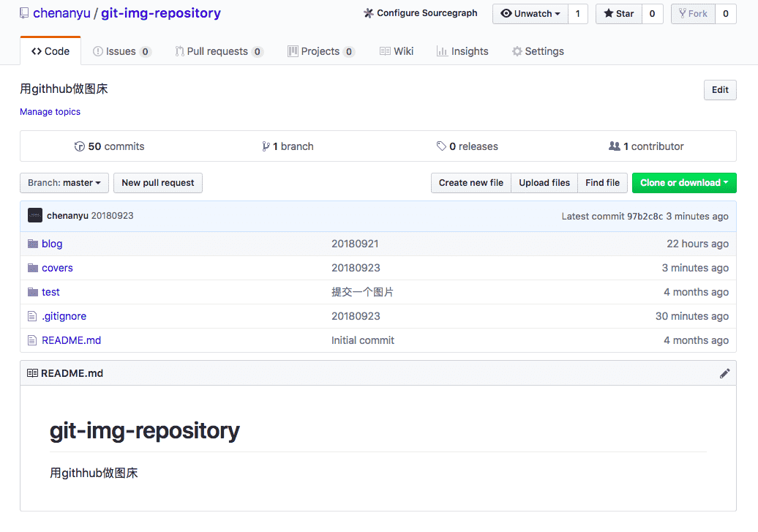Start a New pull request
758x532 pixels.
(157, 183)
